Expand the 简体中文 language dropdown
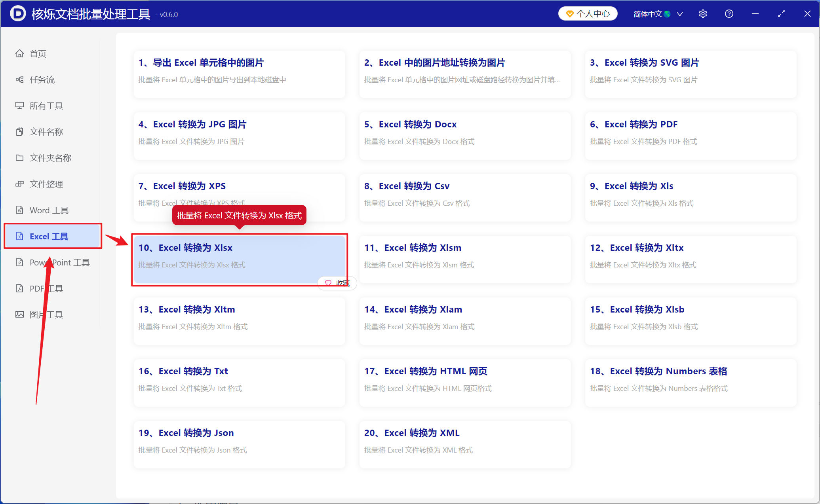 point(657,14)
